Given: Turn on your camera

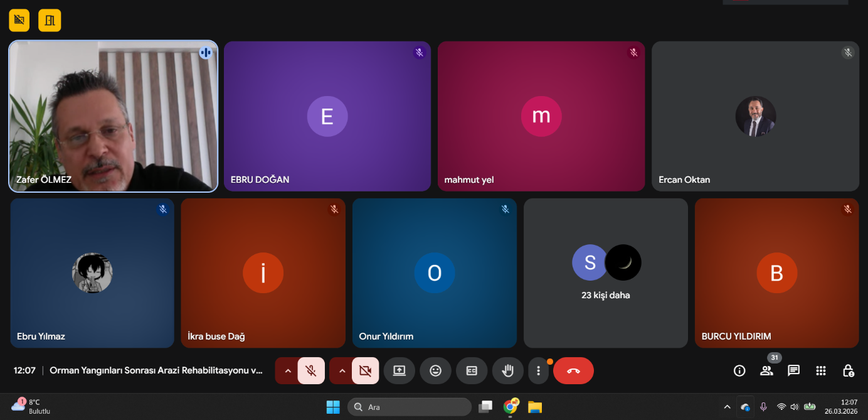Looking at the screenshot, I should (x=365, y=370).
